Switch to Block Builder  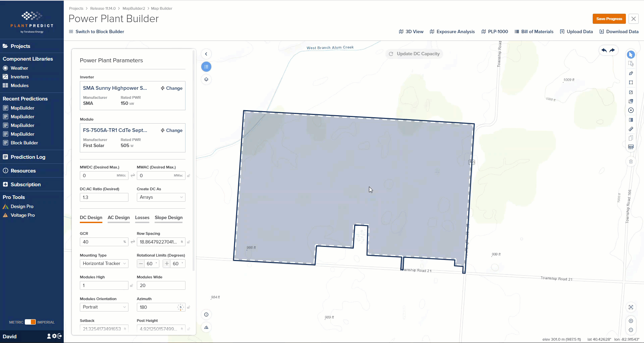[x=97, y=31]
